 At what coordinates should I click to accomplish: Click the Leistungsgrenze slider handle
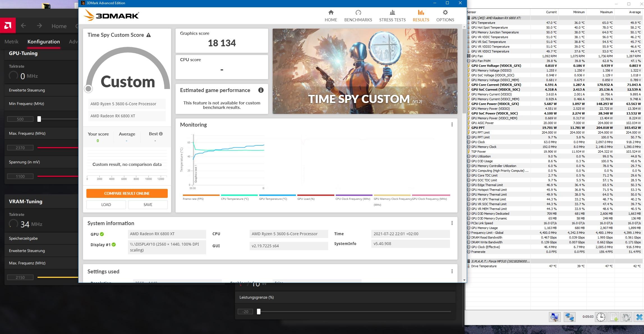tap(259, 312)
